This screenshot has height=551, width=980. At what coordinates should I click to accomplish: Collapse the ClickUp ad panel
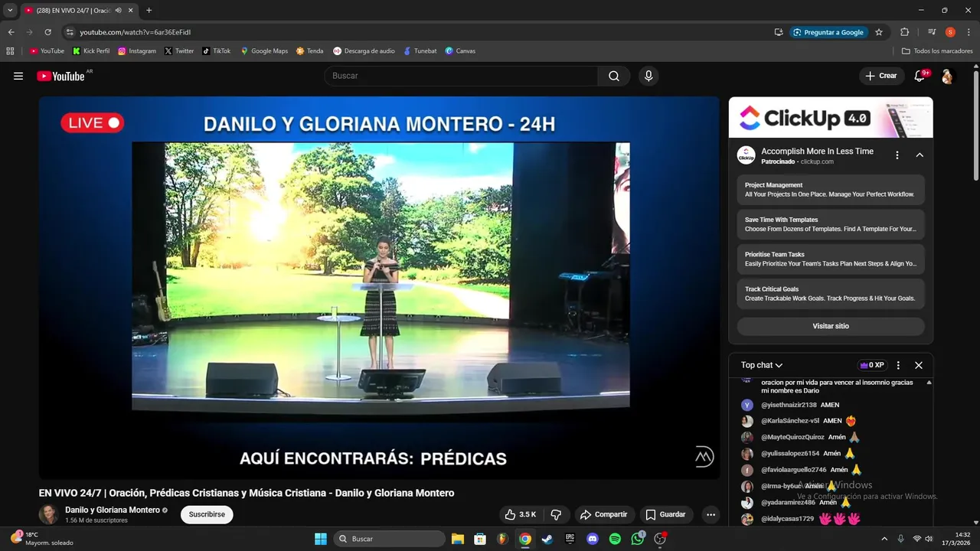(920, 155)
